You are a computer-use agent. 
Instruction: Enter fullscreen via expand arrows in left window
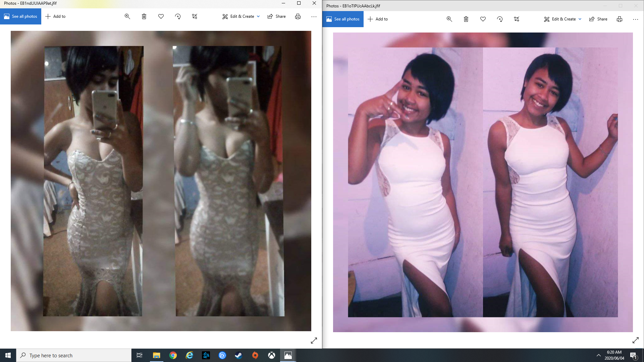314,341
